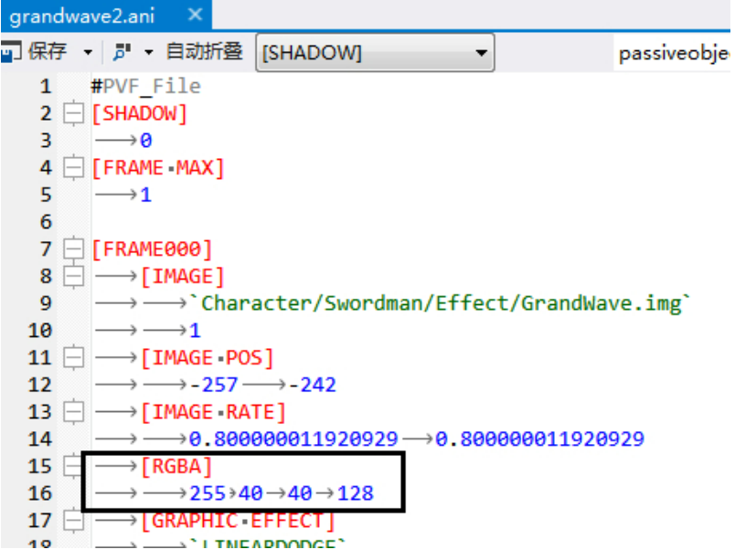Click the RGBA value 128
The image size is (735, 560).
[x=355, y=493]
